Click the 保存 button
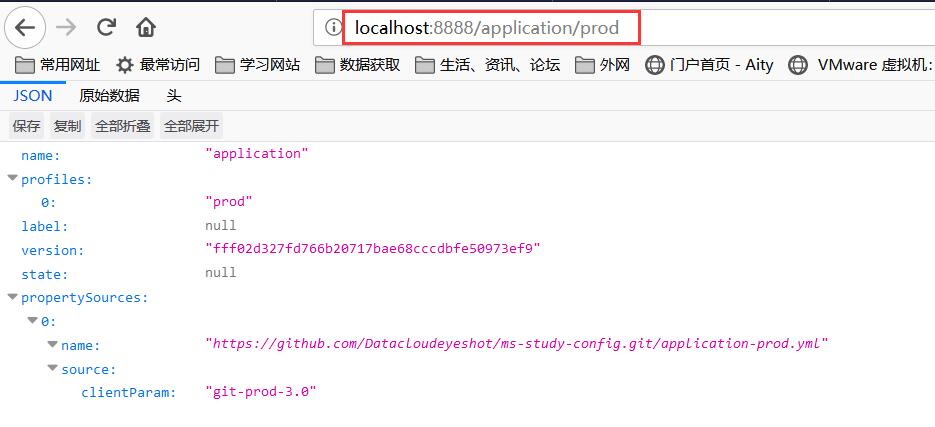This screenshot has width=935, height=427. pos(27,126)
